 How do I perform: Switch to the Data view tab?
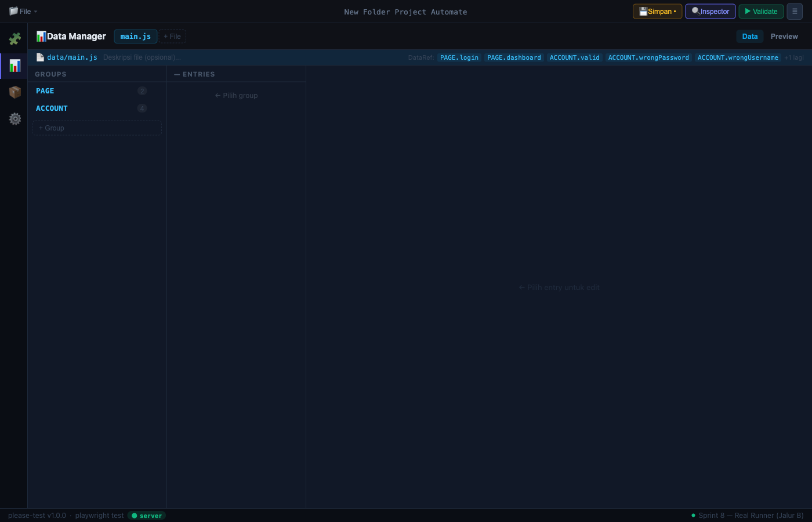pyautogui.click(x=750, y=36)
